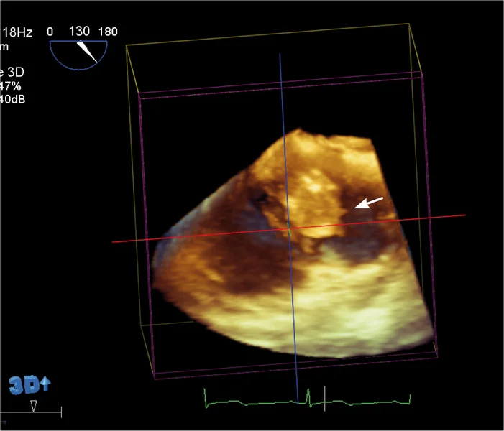Click the depth scale triangle marker
Viewport: 504px width, 431px height.
(x=33, y=406)
